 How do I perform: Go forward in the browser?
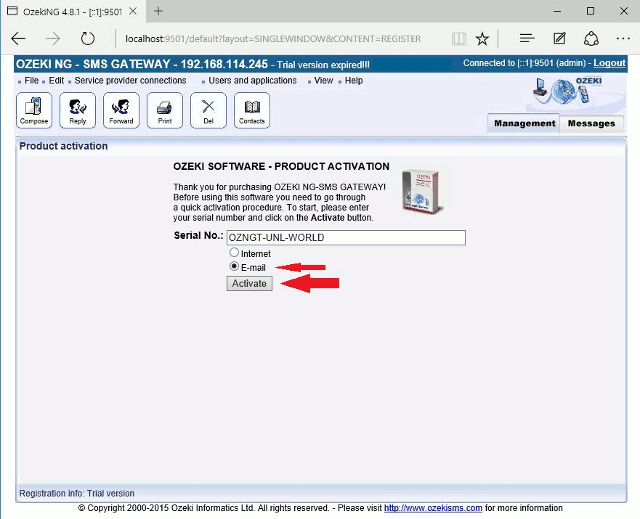(x=53, y=39)
